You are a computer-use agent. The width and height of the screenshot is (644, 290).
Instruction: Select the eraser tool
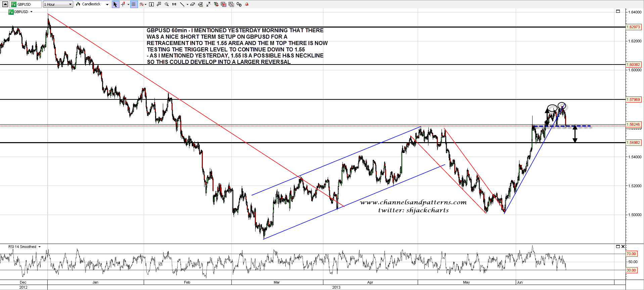pos(192,4)
